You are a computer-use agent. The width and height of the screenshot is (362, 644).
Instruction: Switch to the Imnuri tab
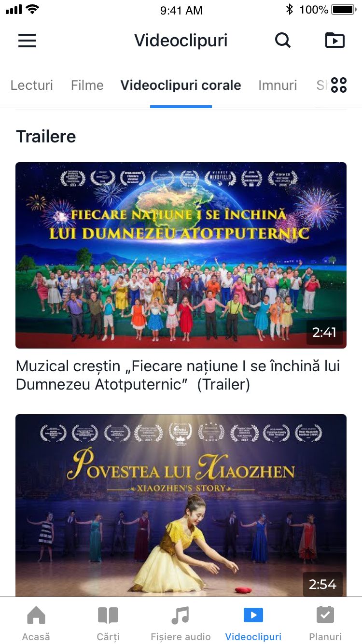[278, 85]
